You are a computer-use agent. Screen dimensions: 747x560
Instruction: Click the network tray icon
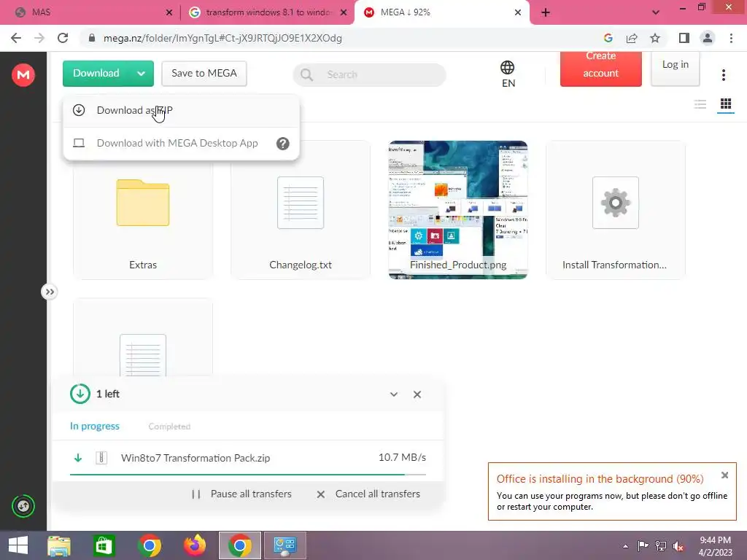pos(661,546)
